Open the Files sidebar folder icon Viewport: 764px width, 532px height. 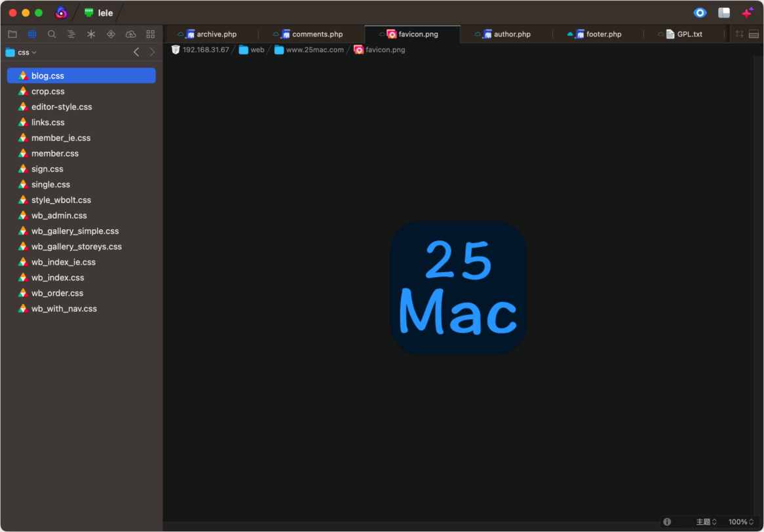(12, 34)
